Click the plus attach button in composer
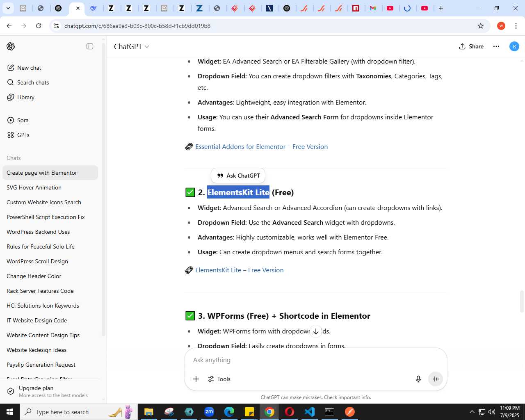Viewport: 525px width, 420px height. pyautogui.click(x=196, y=379)
